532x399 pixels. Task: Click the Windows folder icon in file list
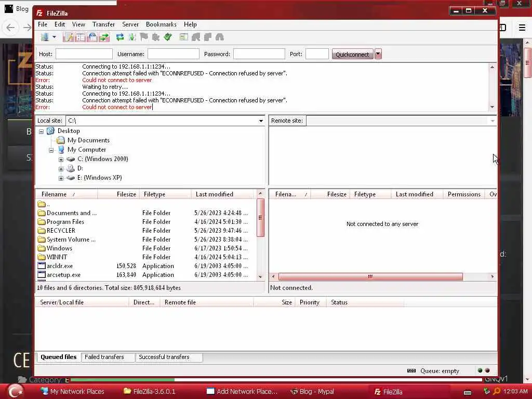click(42, 248)
